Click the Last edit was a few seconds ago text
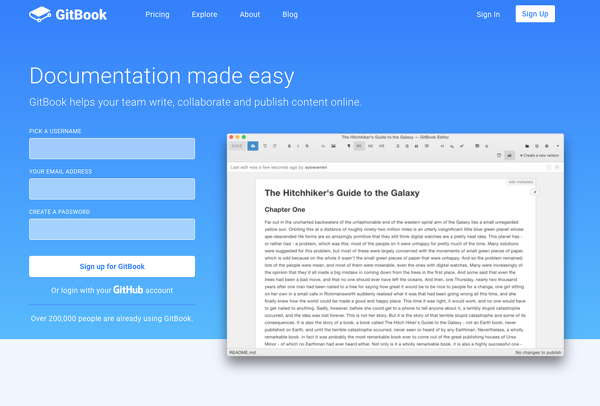The height and width of the screenshot is (406, 600). pyautogui.click(x=279, y=167)
